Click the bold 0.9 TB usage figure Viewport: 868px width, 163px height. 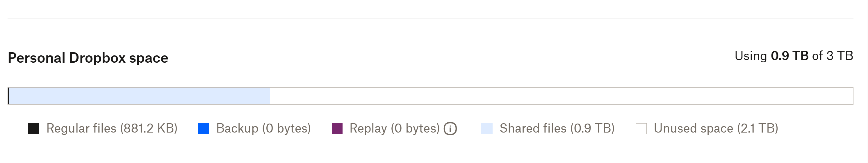789,56
